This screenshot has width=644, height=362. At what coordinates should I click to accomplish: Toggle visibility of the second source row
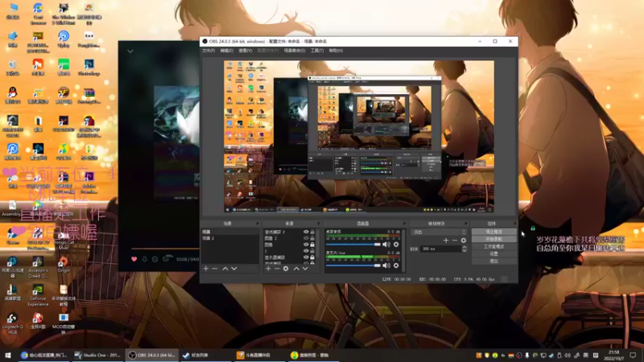pyautogui.click(x=306, y=238)
